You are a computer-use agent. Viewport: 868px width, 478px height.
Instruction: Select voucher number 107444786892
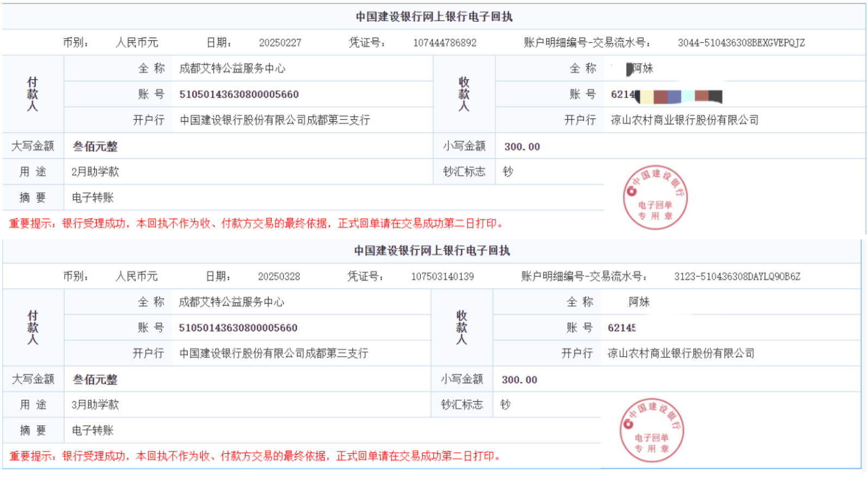tap(445, 43)
